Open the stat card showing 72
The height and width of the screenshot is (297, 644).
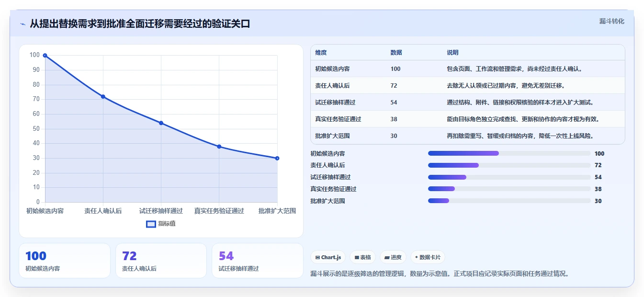[x=161, y=261]
